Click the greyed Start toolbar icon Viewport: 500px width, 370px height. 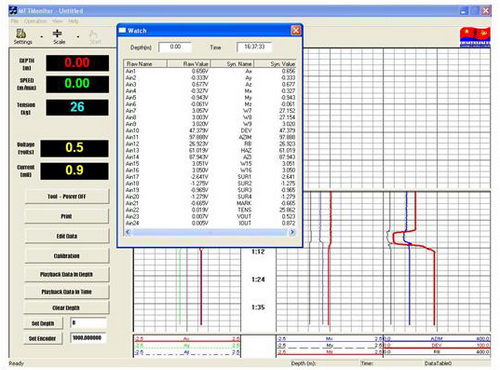(94, 36)
